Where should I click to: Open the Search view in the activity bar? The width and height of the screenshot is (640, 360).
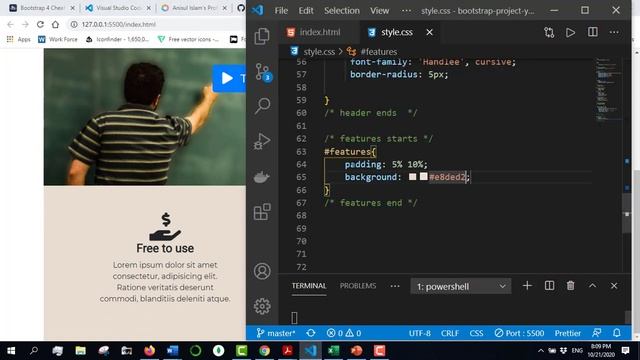262,106
